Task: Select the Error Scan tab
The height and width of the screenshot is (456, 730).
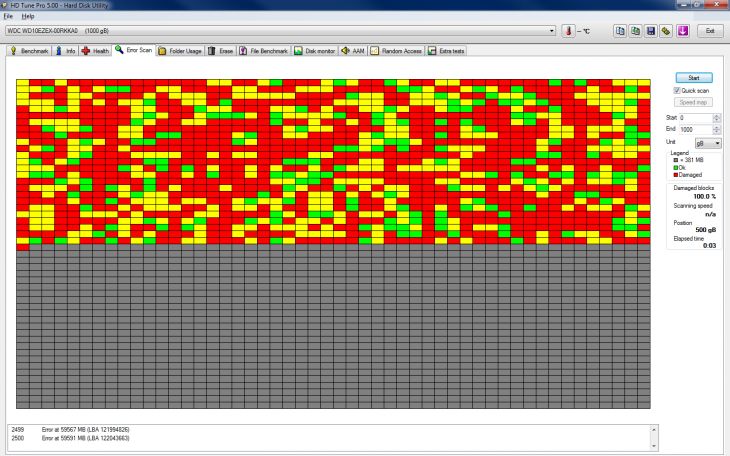Action: coord(134,50)
